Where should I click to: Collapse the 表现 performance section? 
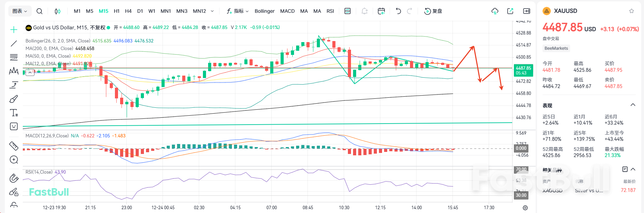[633, 105]
